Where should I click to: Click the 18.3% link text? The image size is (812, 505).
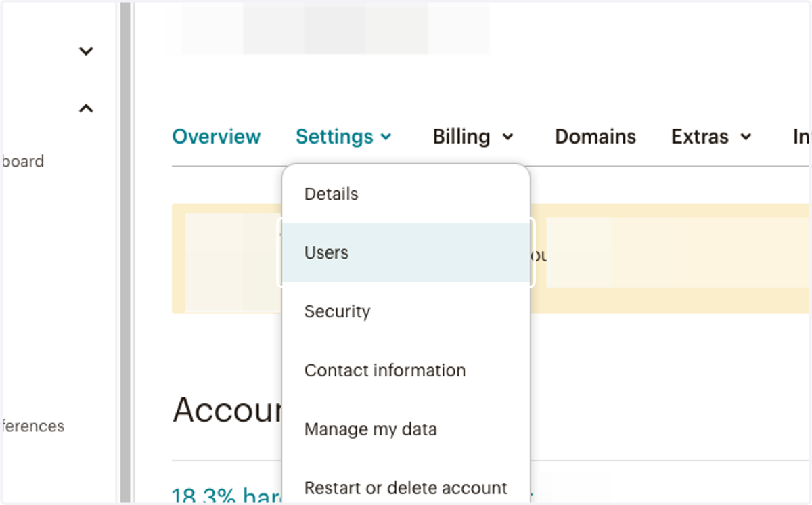[227, 496]
